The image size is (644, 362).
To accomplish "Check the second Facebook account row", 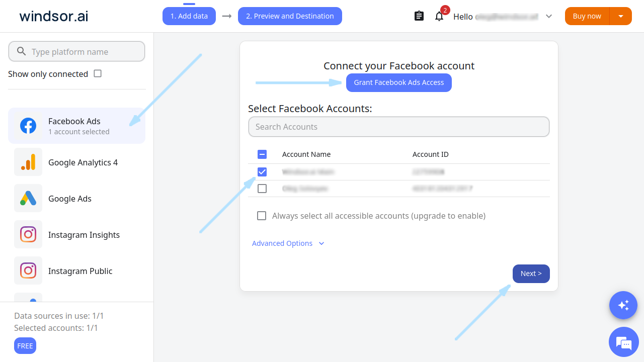I will pyautogui.click(x=262, y=189).
